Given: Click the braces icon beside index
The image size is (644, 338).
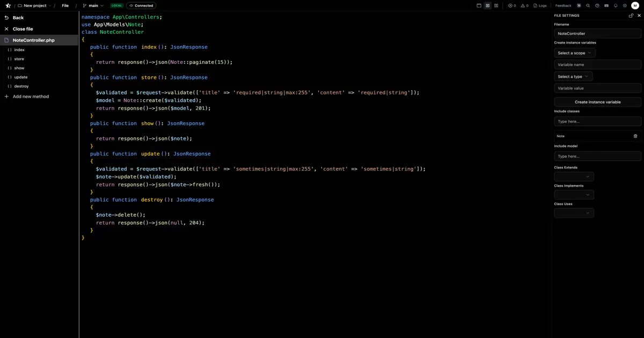Looking at the screenshot, I should click(x=10, y=50).
